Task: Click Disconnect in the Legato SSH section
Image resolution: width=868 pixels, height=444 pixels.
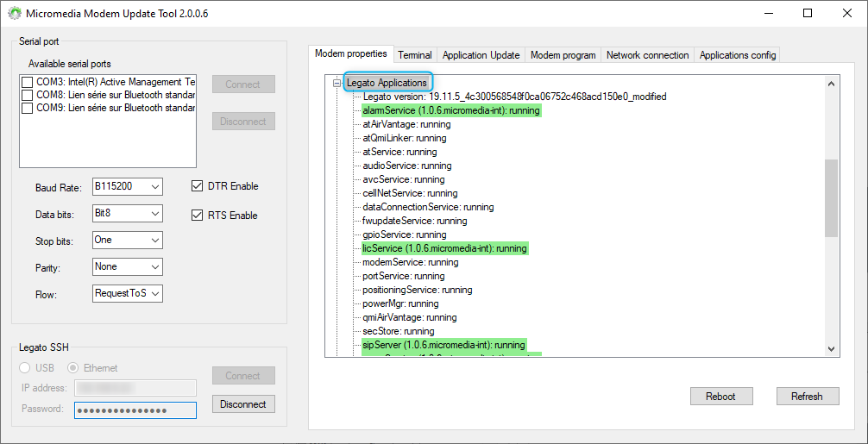Action: pos(243,404)
